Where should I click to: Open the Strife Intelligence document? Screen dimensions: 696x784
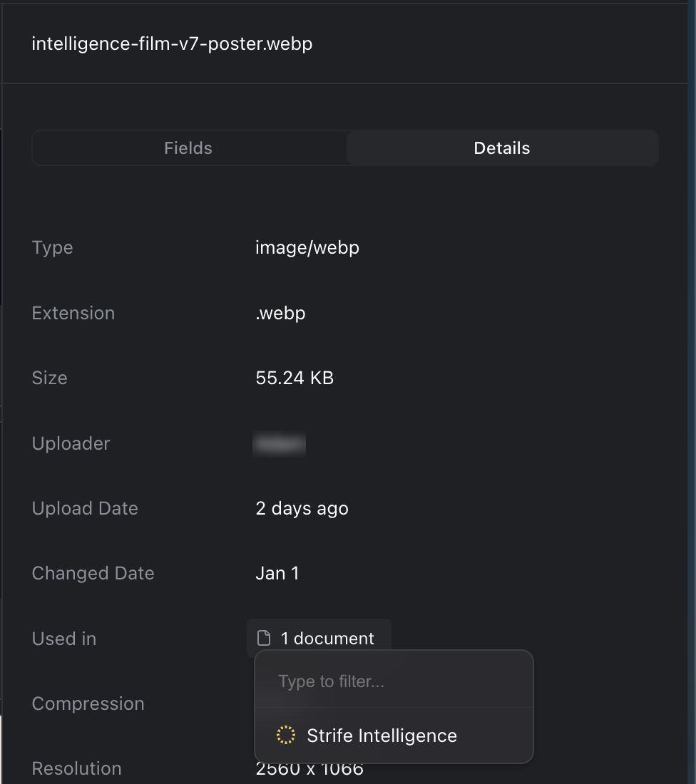[x=394, y=736]
